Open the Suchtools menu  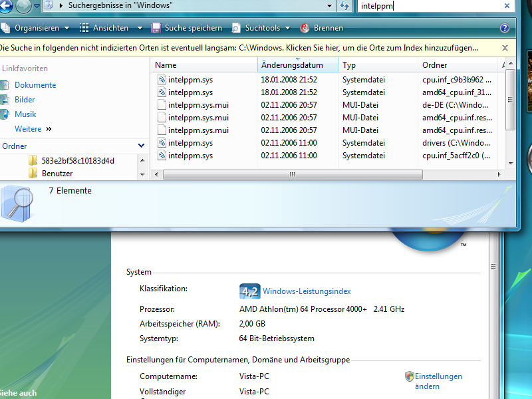point(261,28)
